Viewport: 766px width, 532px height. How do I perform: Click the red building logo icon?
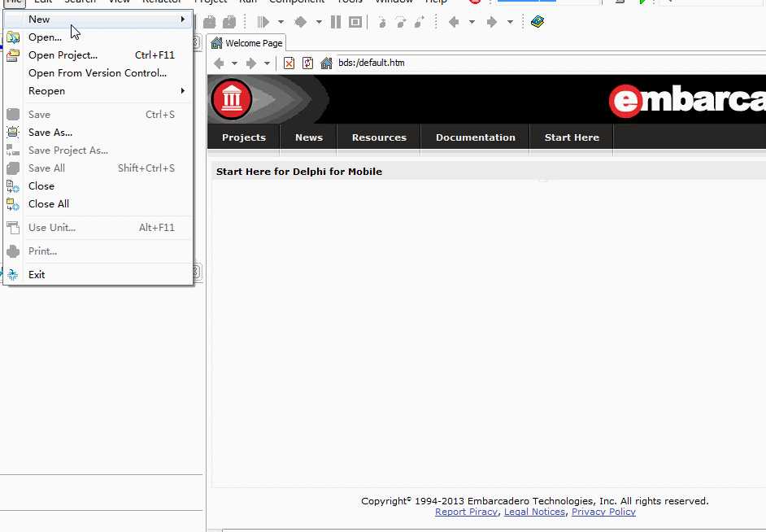coord(232,99)
